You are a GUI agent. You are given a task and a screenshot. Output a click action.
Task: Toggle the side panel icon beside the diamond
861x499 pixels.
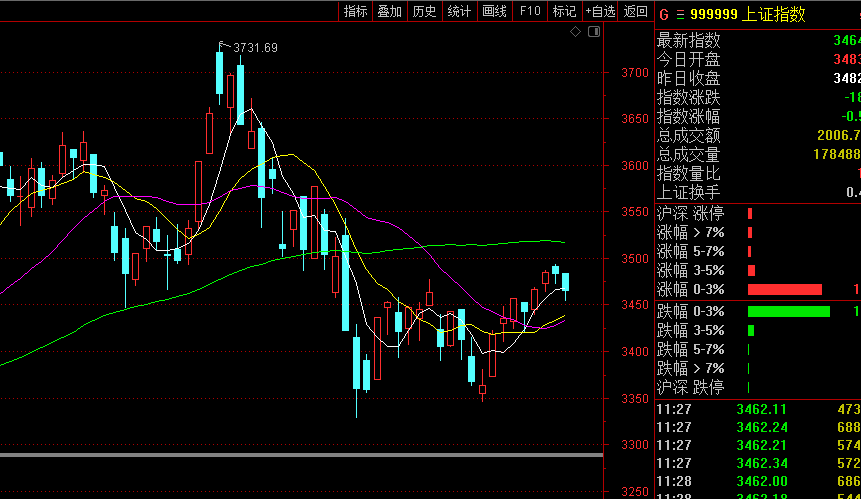click(x=594, y=32)
